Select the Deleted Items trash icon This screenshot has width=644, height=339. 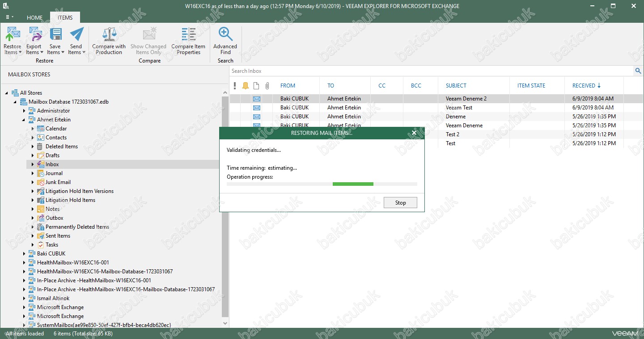tap(41, 146)
